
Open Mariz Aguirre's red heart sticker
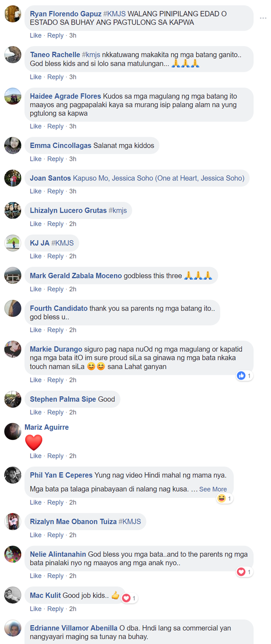[x=34, y=442]
